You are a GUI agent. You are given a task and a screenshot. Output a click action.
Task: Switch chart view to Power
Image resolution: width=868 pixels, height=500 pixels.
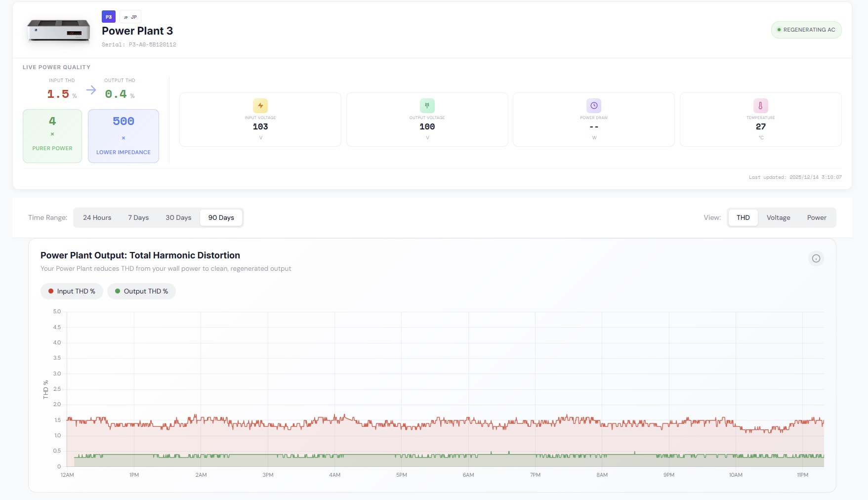tap(816, 218)
